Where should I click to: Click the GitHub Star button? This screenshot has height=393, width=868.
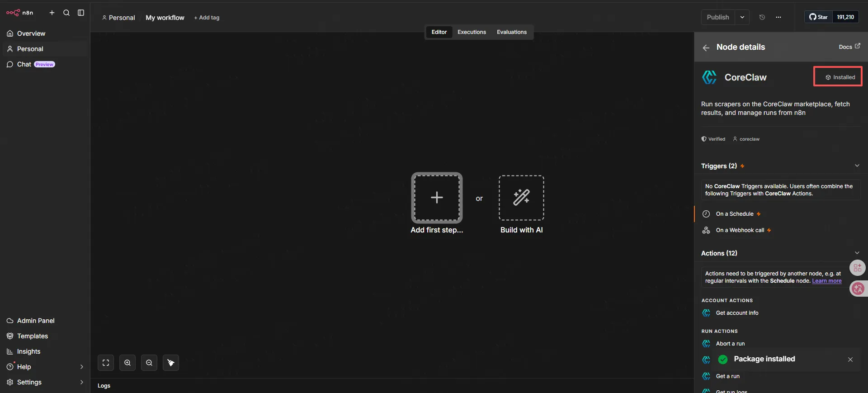[818, 17]
